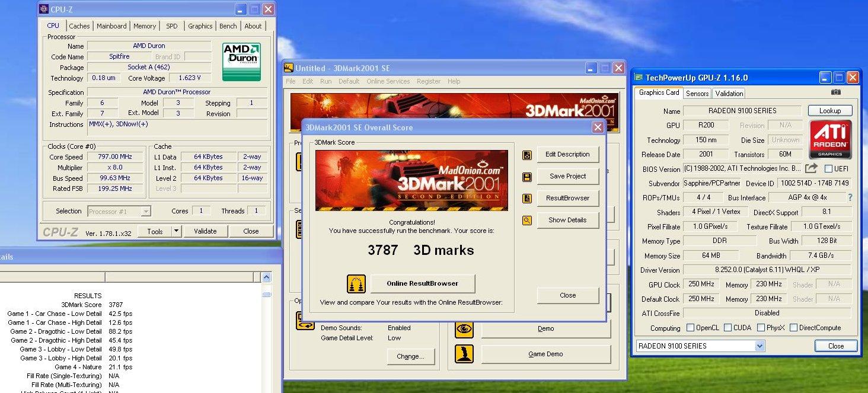Click the Validate button in CPU-Z

(205, 231)
